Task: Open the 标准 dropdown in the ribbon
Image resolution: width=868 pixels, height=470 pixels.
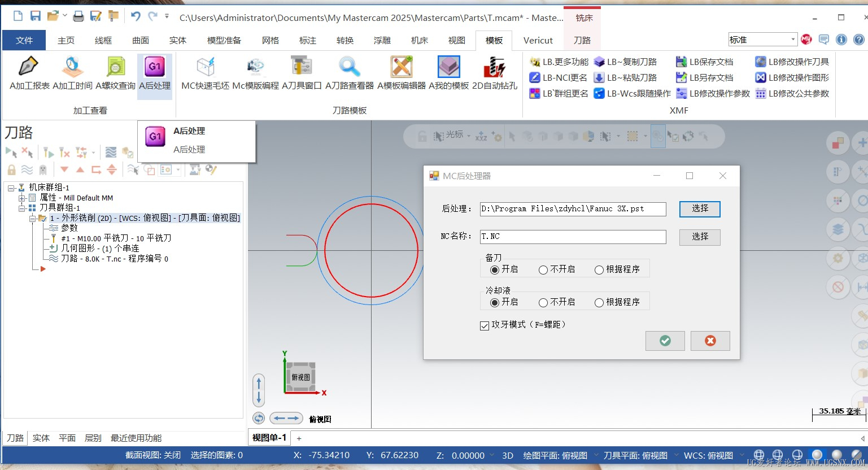Action: click(x=793, y=40)
